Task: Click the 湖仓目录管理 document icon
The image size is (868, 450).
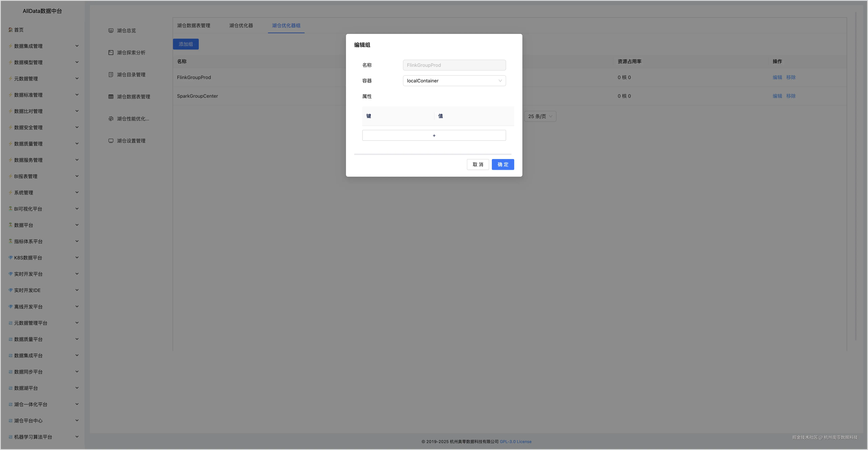Action: [111, 75]
